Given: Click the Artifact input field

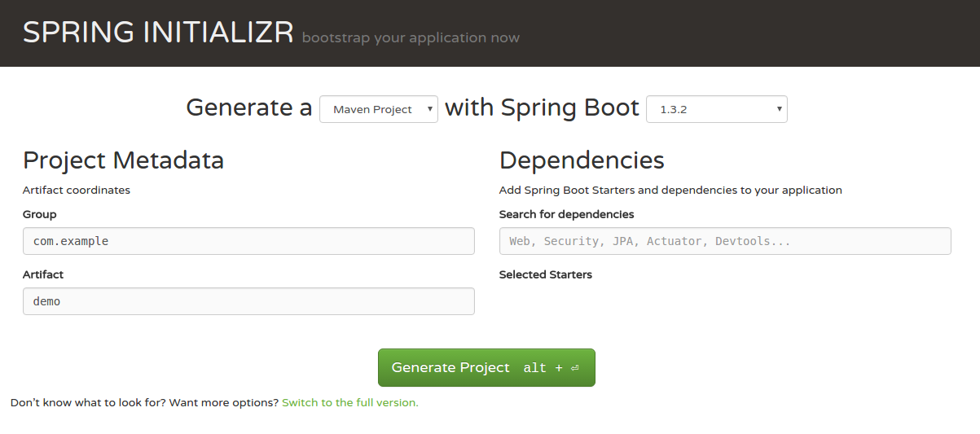Looking at the screenshot, I should point(248,301).
